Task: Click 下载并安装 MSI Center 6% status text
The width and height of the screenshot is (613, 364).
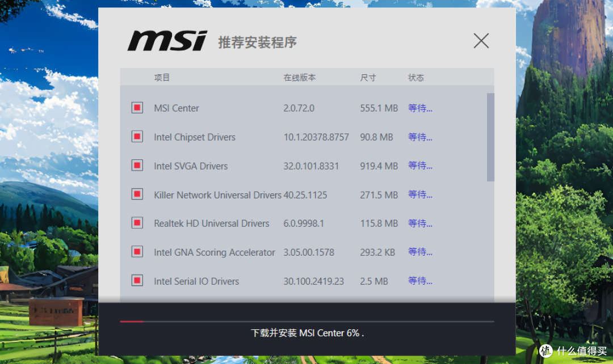Action: click(307, 333)
